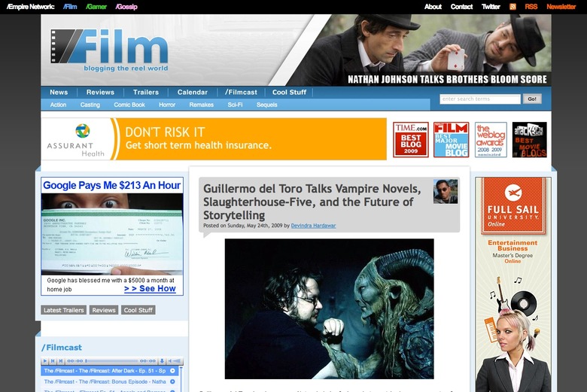The height and width of the screenshot is (392, 587).
Task: Open the Newsletter link
Action: [x=561, y=7]
